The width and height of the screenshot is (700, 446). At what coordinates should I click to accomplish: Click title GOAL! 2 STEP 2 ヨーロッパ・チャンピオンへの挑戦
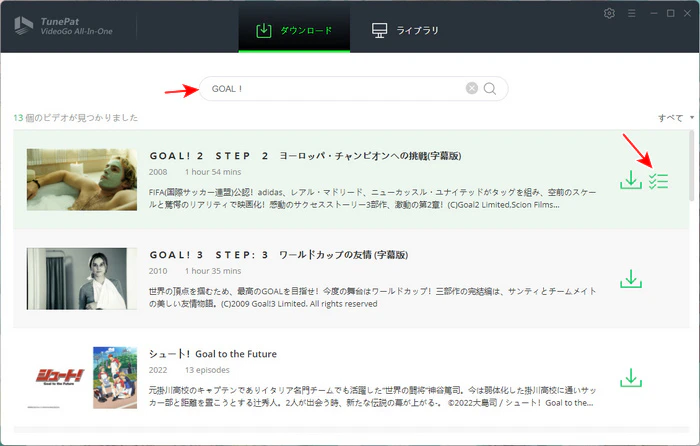coord(305,156)
